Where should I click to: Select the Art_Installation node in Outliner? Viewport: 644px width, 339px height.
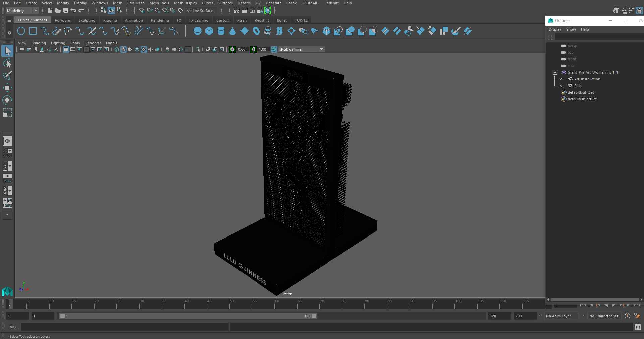click(x=587, y=79)
